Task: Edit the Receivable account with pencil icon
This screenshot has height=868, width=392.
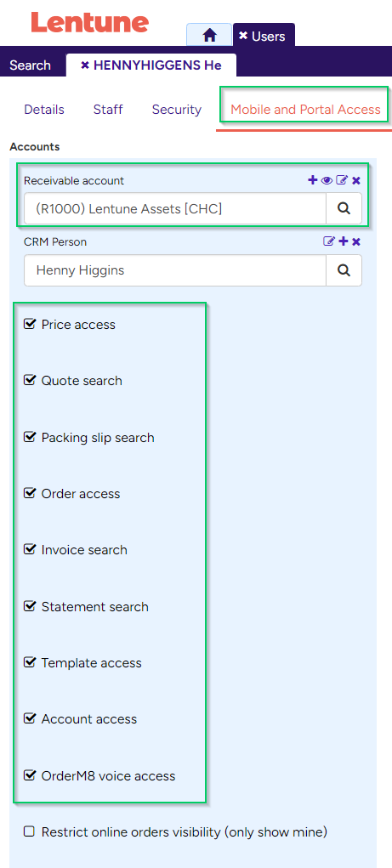Action: click(x=342, y=180)
